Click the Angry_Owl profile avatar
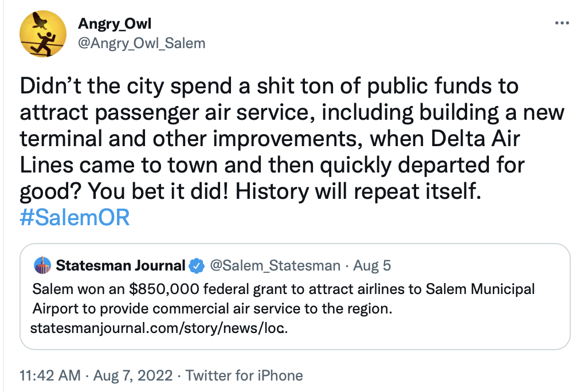This screenshot has width=580, height=392. (x=42, y=33)
